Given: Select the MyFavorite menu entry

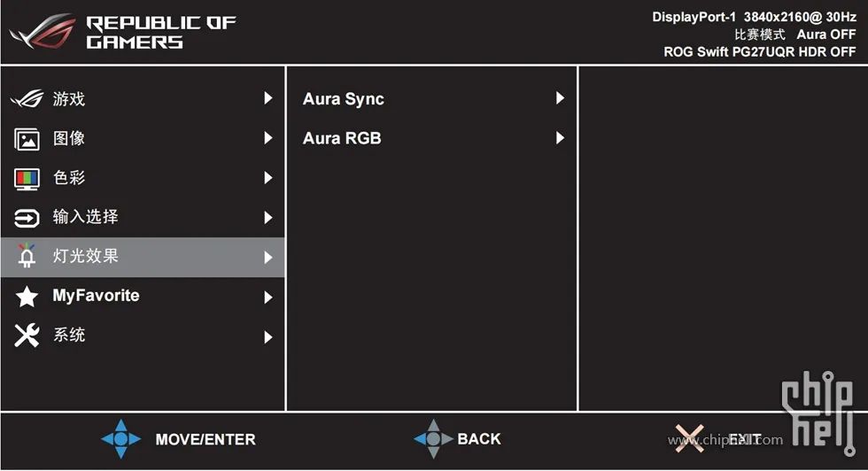Looking at the screenshot, I should pyautogui.click(x=143, y=296).
